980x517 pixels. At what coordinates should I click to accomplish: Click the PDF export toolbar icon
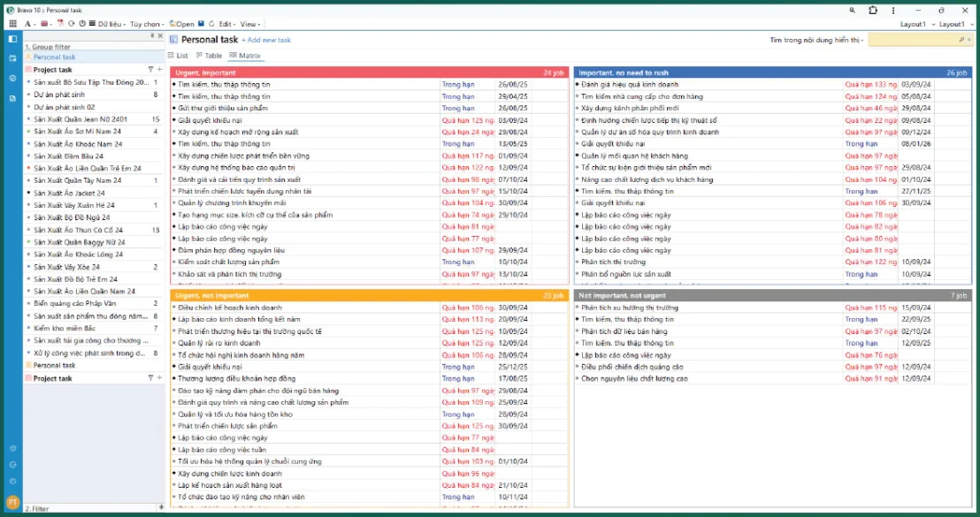[60, 24]
